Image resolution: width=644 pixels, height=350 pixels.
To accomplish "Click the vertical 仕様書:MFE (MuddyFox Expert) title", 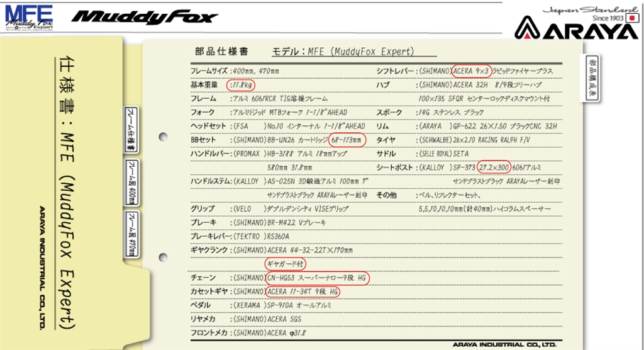I will [x=67, y=193].
